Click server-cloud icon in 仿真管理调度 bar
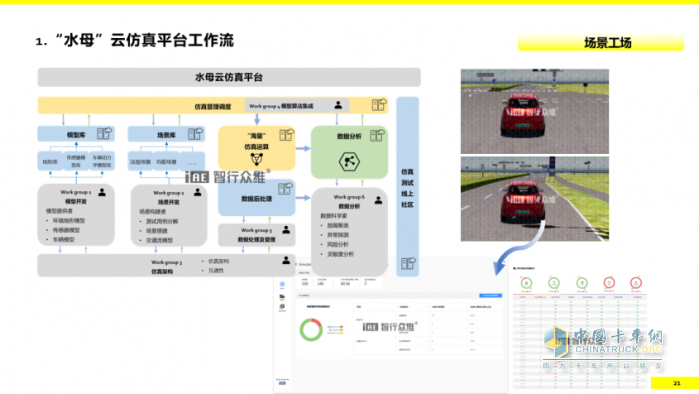The image size is (699, 394). click(x=379, y=105)
